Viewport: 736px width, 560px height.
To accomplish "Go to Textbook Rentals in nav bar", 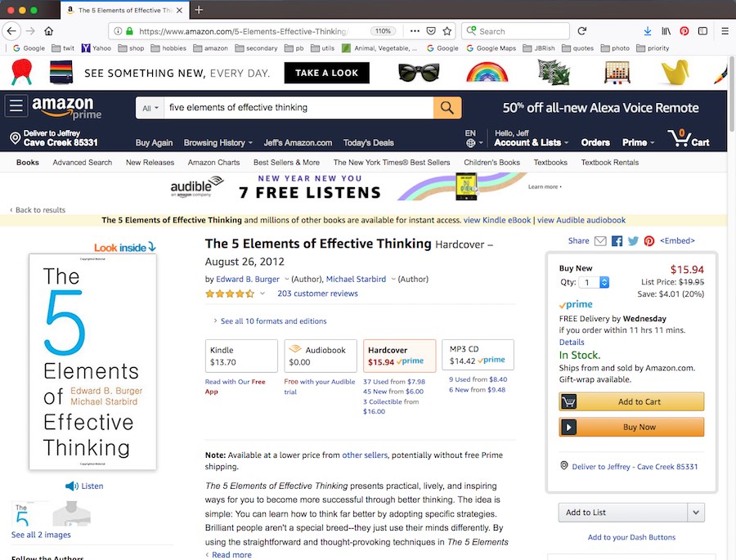I will [612, 163].
